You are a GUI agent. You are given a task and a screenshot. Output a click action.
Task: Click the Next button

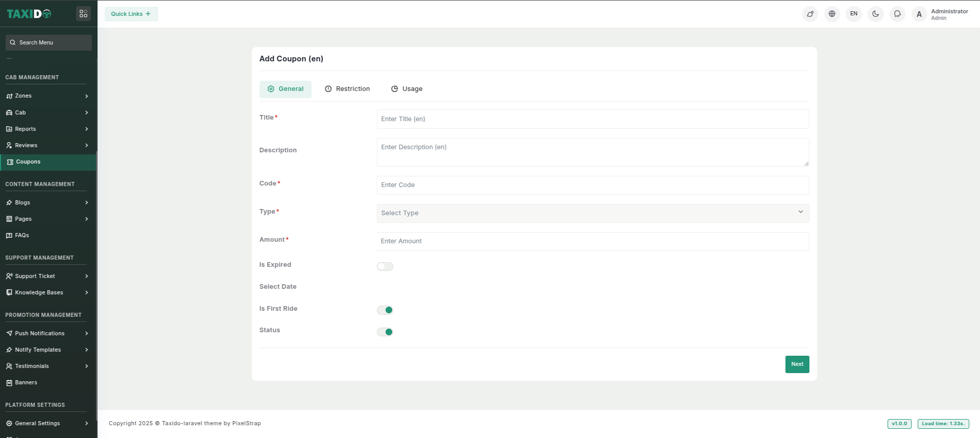(x=797, y=364)
